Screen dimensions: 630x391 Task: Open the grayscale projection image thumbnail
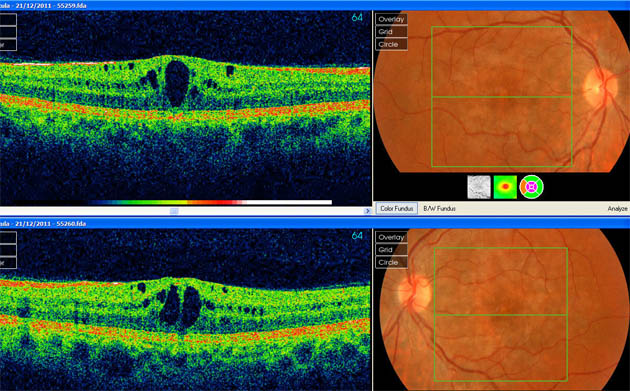(479, 187)
